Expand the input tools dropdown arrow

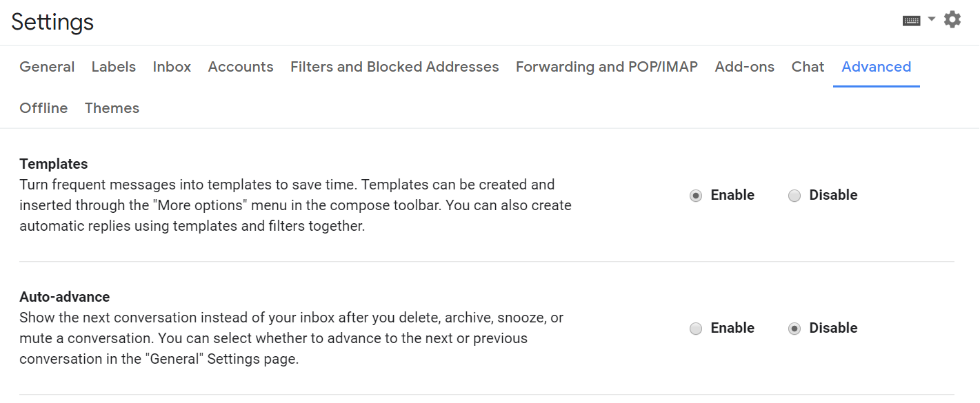point(932,19)
